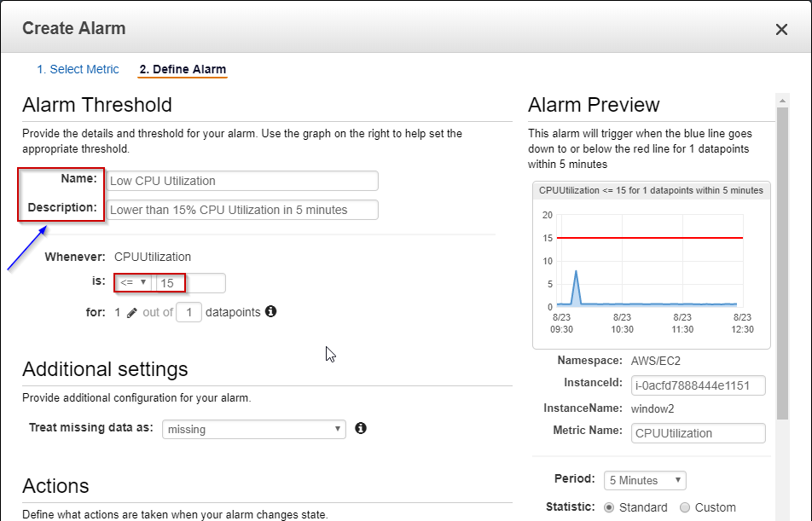Image resolution: width=812 pixels, height=521 pixels.
Task: Select the Custom statistic radio button
Action: [685, 507]
